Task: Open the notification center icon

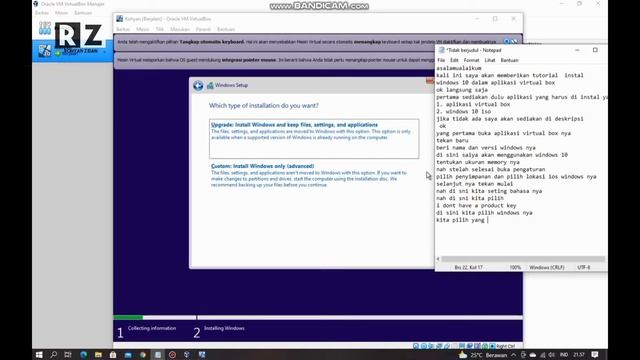Action: coord(595,355)
